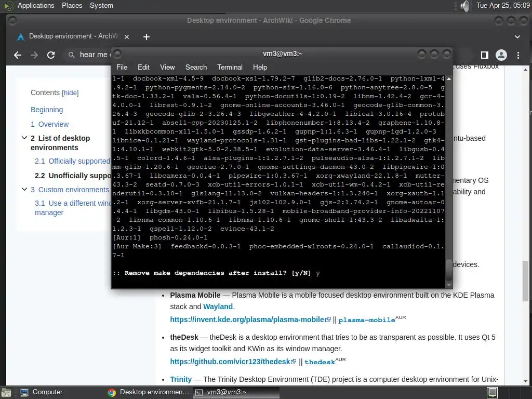The height and width of the screenshot is (399, 532).
Task: Click the volume speaker icon
Action: [x=466, y=6]
